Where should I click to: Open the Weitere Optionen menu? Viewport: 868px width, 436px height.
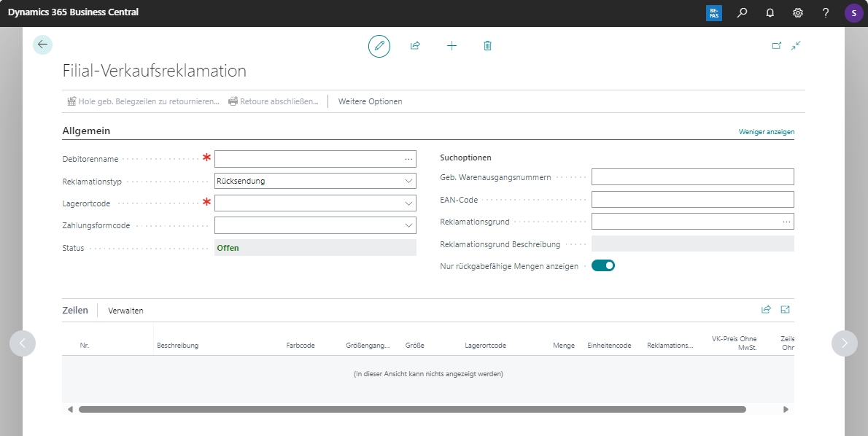pyautogui.click(x=370, y=101)
